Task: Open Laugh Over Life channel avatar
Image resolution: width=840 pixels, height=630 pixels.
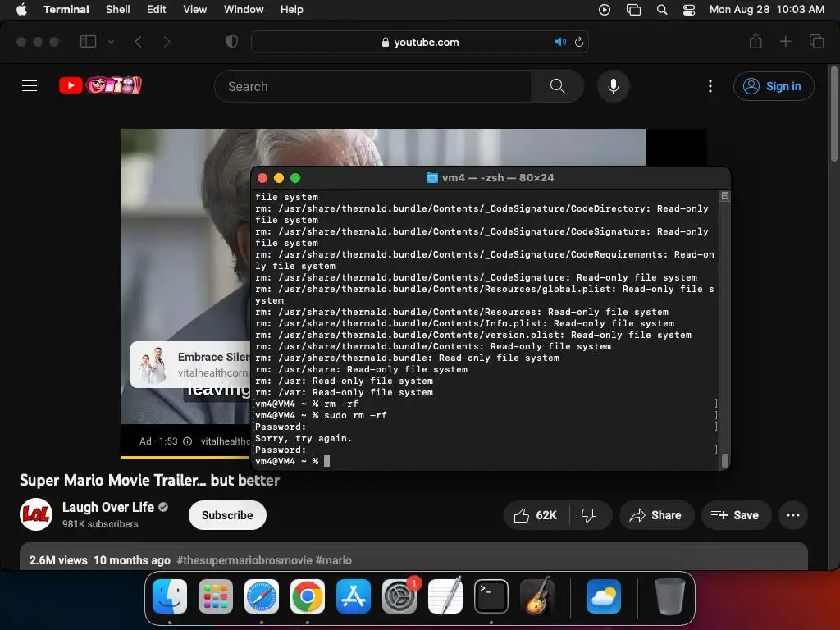Action: pyautogui.click(x=36, y=515)
